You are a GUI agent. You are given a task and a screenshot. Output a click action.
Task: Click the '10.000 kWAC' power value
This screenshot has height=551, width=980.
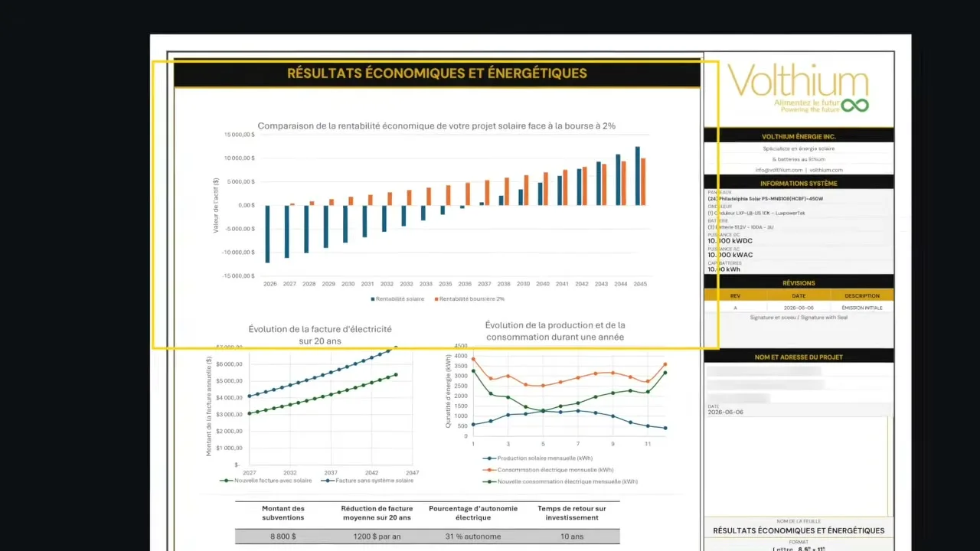(x=730, y=255)
